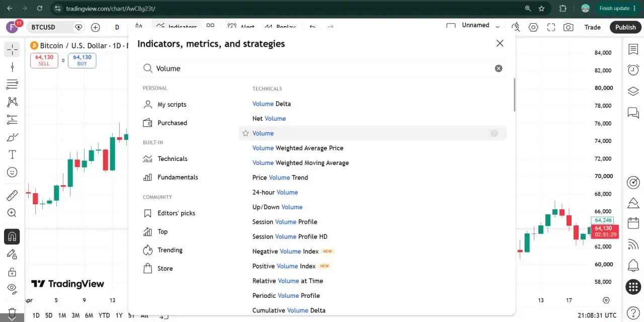Click the remove drawings trash icon
The image size is (644, 322).
click(x=12, y=313)
